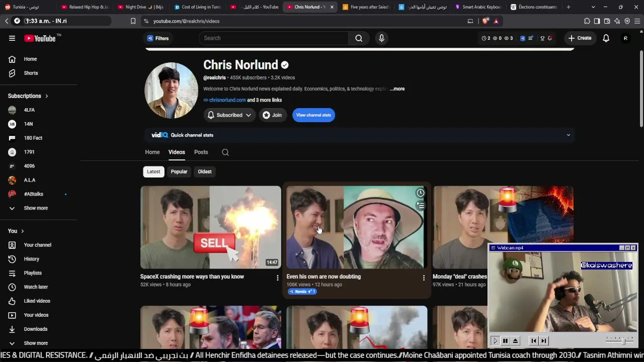Click View channel stats button
This screenshot has height=362, width=644.
(313, 115)
